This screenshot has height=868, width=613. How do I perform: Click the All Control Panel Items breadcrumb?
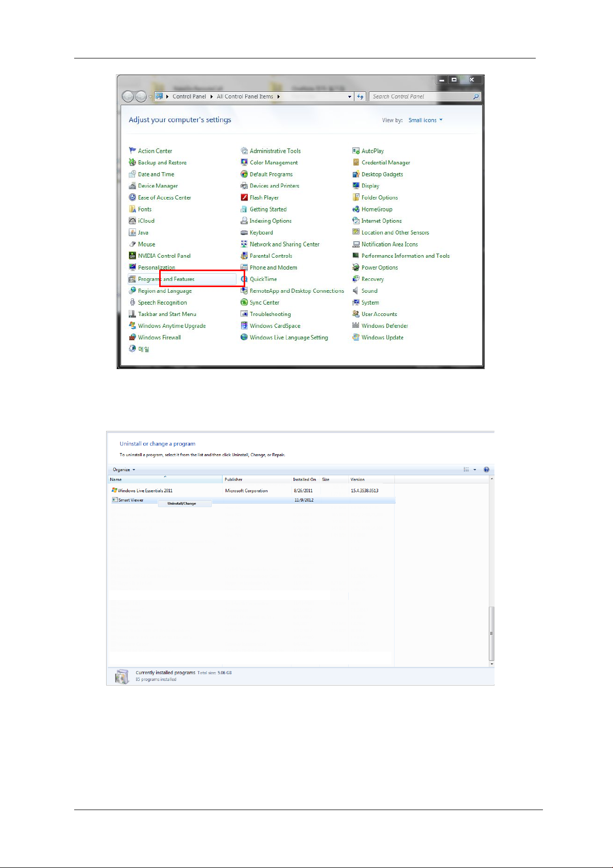click(x=245, y=96)
